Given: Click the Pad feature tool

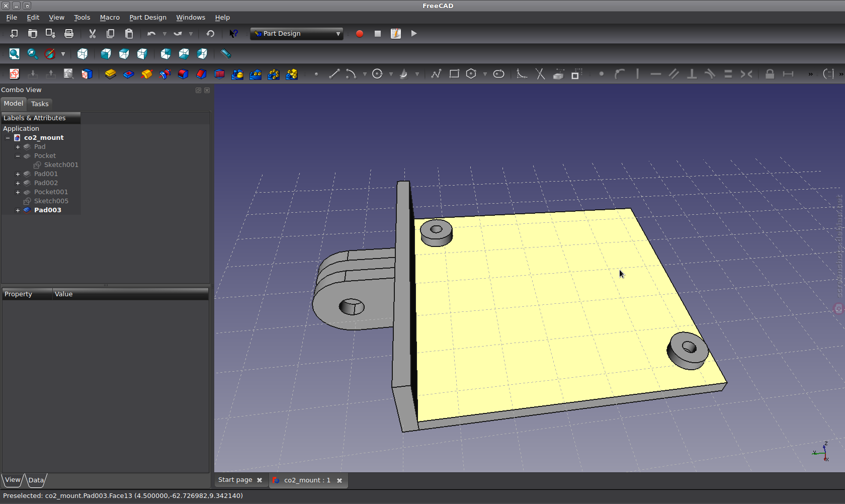Looking at the screenshot, I should (x=110, y=74).
